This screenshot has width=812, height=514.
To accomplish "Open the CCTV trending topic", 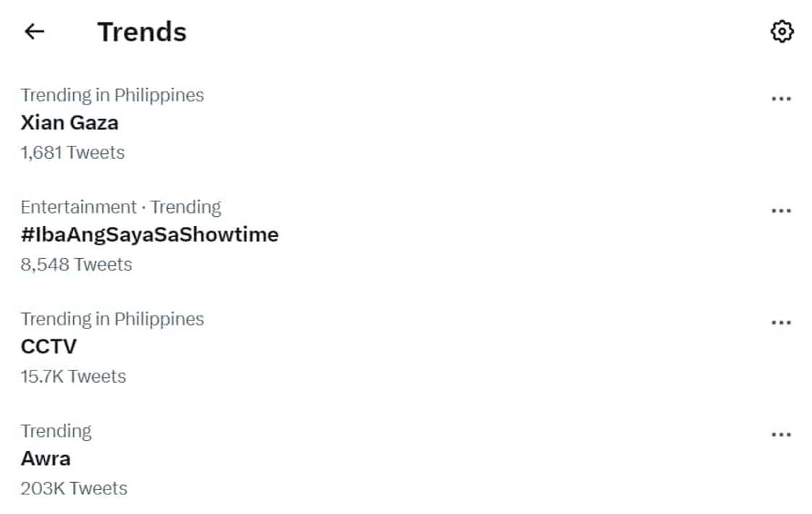I will [49, 347].
